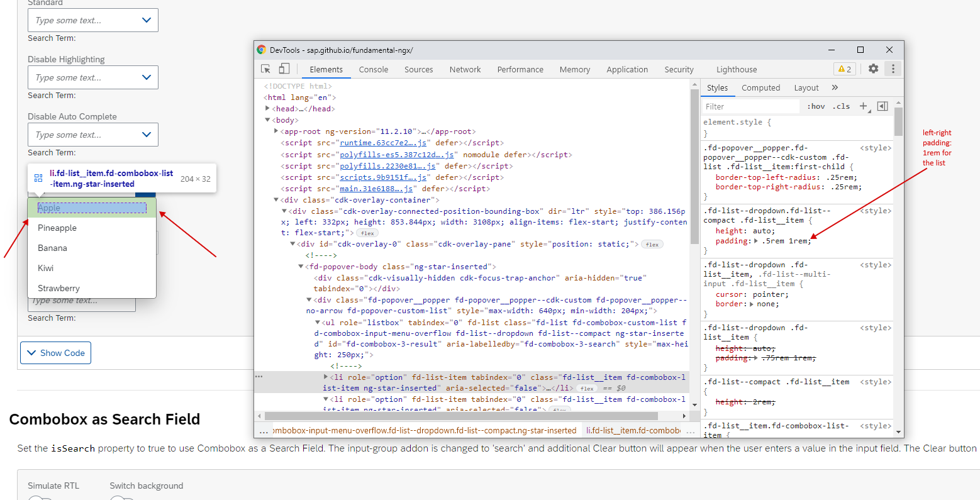Viewport: 980px width, 500px height.
Task: Select Pineapple in the combobox list
Action: coord(92,228)
